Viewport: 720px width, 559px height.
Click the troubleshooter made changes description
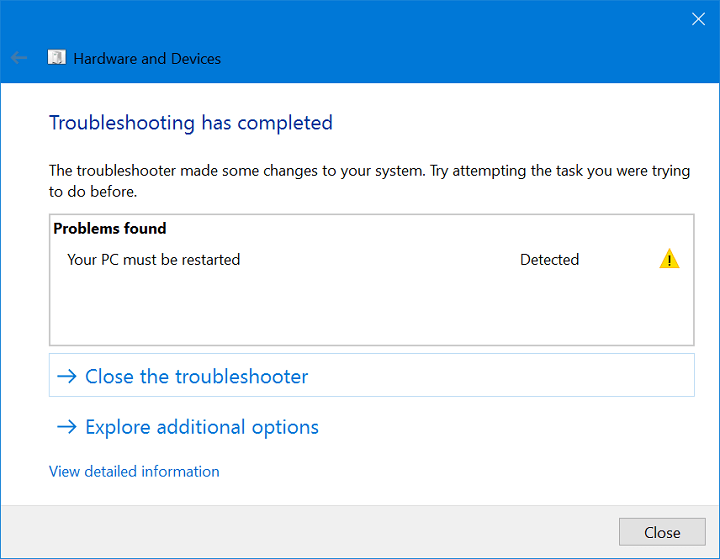tap(369, 181)
